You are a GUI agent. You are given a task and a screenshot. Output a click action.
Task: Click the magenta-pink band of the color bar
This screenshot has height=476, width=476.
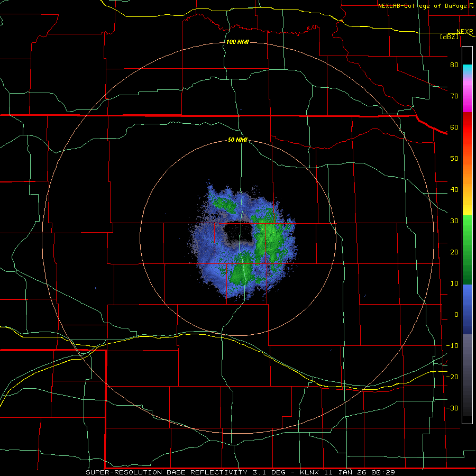[467, 94]
